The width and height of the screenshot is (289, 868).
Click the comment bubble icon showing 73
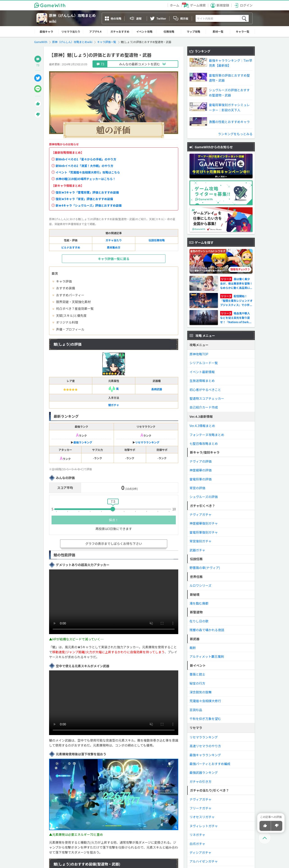(x=38, y=59)
